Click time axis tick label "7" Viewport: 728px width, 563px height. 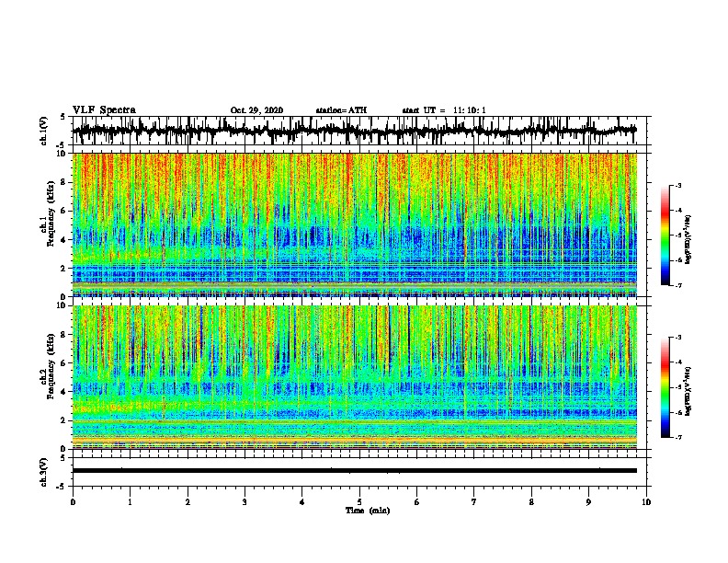coord(474,501)
